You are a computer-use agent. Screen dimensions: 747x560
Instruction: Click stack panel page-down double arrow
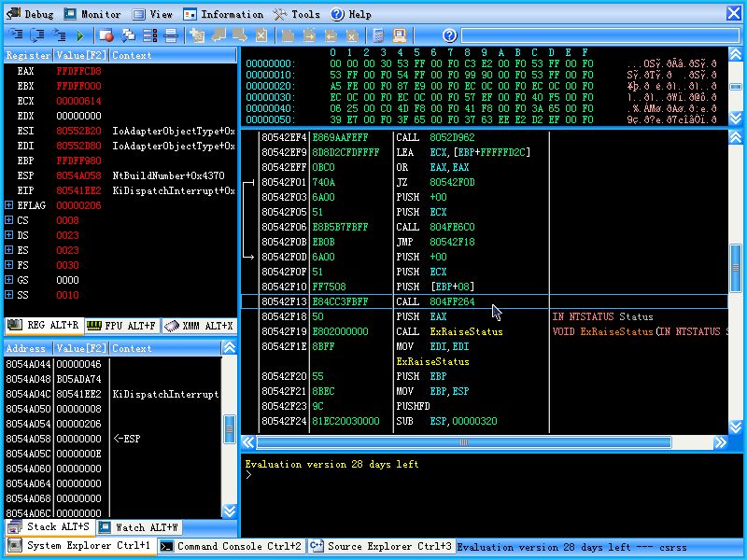coord(230,511)
